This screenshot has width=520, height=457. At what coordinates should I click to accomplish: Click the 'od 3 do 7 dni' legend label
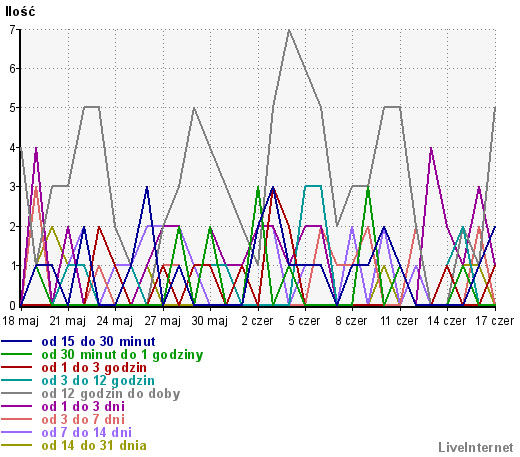tap(83, 420)
